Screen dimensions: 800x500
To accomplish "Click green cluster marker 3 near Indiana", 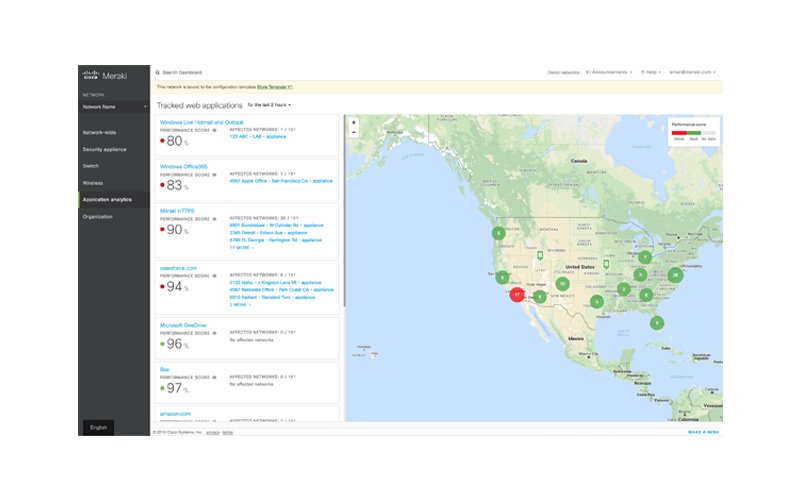I will click(640, 274).
